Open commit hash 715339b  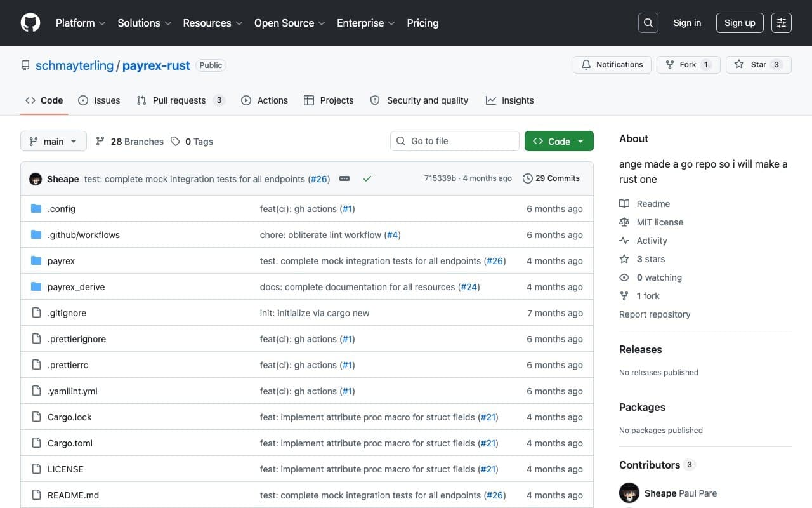coord(440,178)
